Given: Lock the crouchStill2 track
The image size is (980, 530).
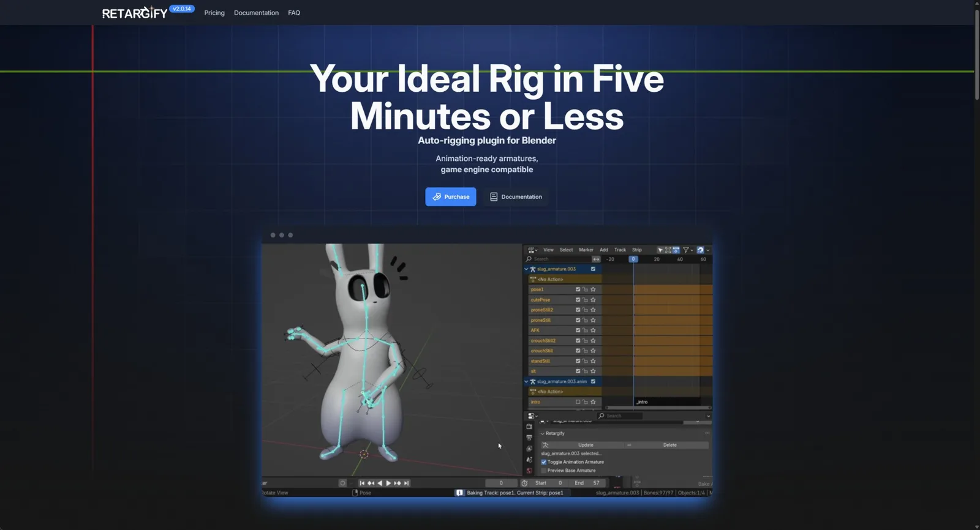Looking at the screenshot, I should (x=585, y=340).
